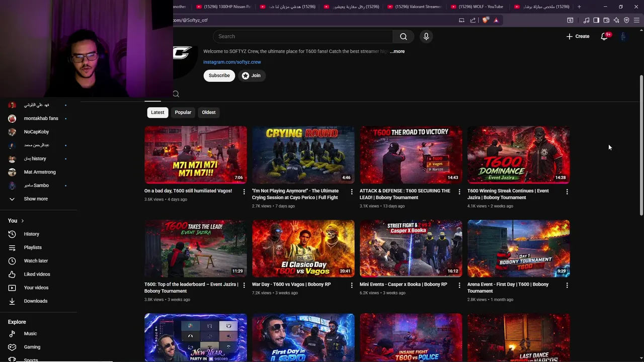Viewport: 644px width, 362px height.
Task: Search within channel magnifier icon
Action: 176,94
